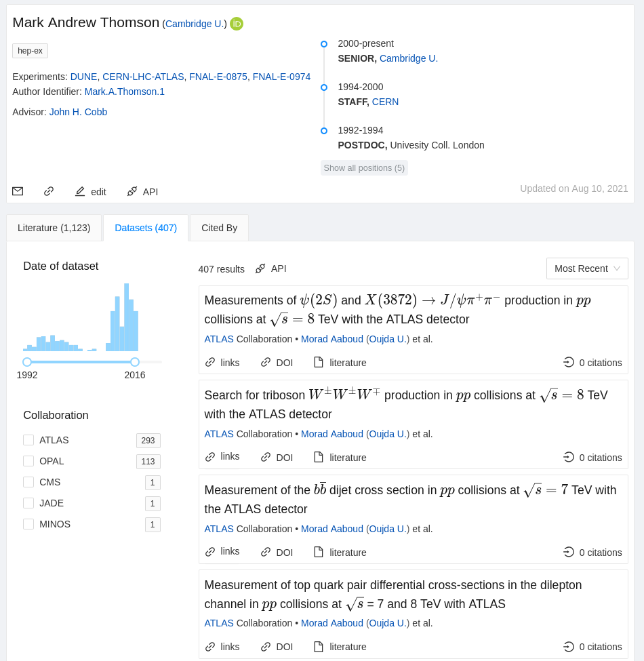The height and width of the screenshot is (661, 644).
Task: Expand Show all positions (5)
Action: click(x=364, y=168)
